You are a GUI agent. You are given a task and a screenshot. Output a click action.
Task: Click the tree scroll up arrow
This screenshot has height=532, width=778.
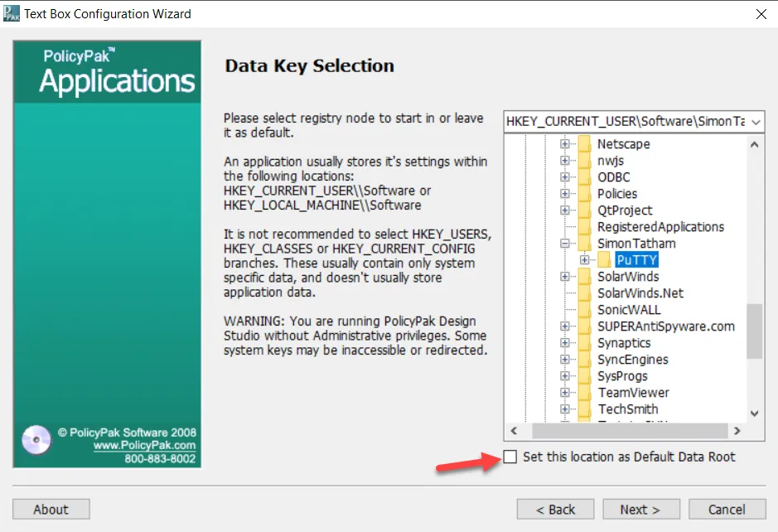pos(755,145)
